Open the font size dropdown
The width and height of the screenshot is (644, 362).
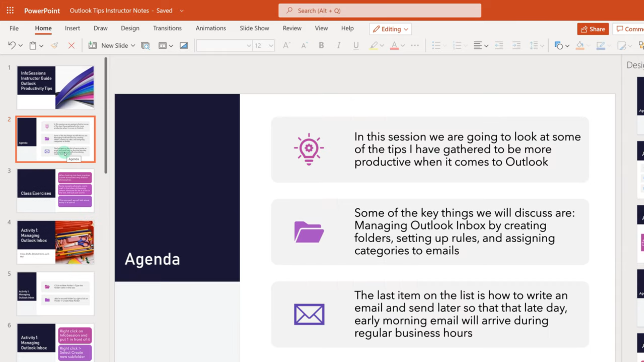pyautogui.click(x=271, y=46)
